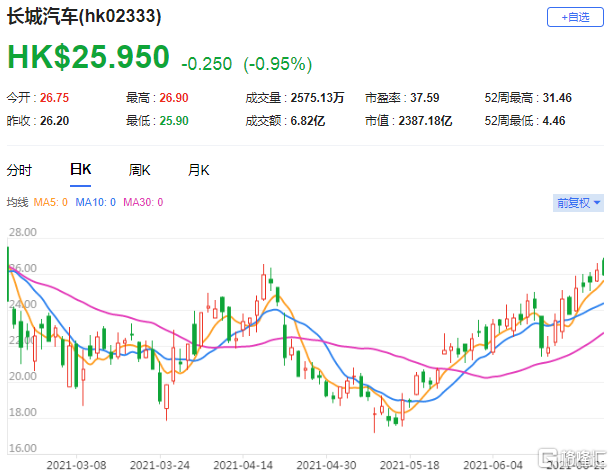
Task: Click the 最高 value 26.90
Action: tap(174, 98)
